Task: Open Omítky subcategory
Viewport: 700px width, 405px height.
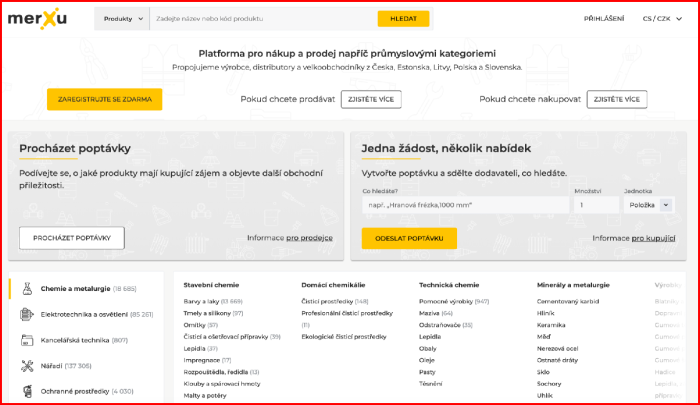Action: (200, 325)
